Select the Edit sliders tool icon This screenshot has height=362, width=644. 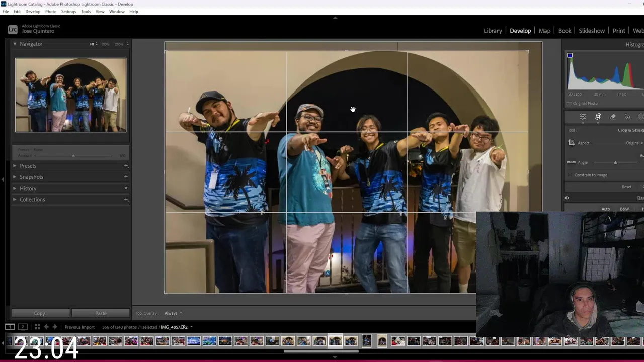pos(583,117)
